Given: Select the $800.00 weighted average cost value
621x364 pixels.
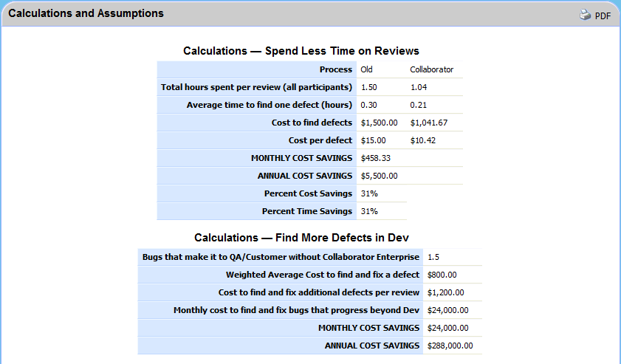Looking at the screenshot, I should (444, 275).
